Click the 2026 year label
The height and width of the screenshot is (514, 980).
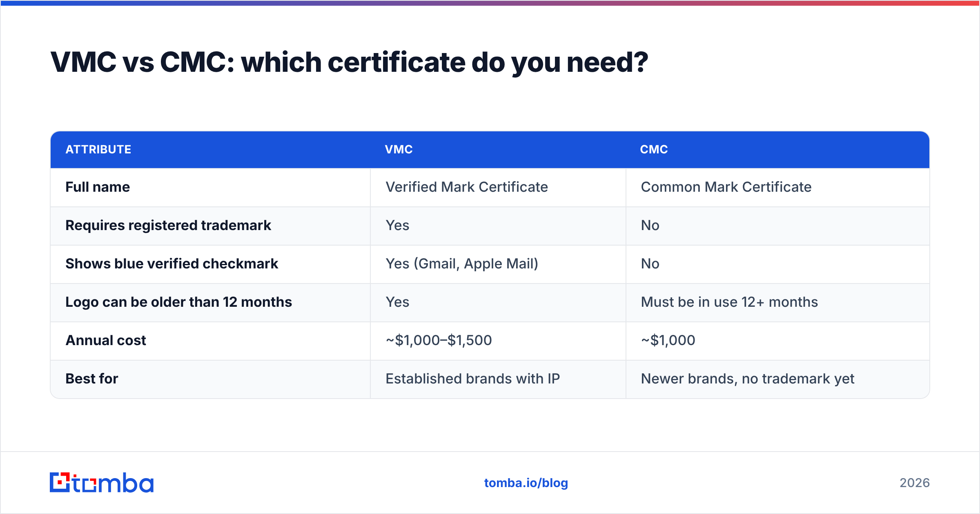(x=915, y=483)
